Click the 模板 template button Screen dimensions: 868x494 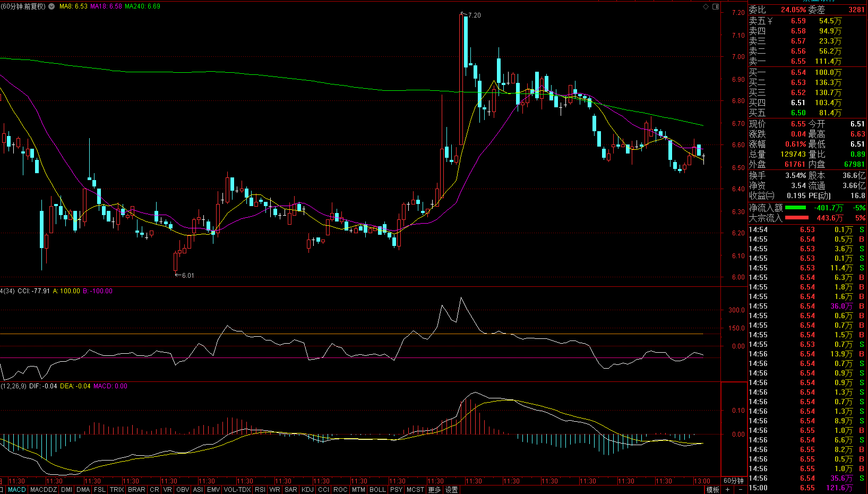[712, 490]
